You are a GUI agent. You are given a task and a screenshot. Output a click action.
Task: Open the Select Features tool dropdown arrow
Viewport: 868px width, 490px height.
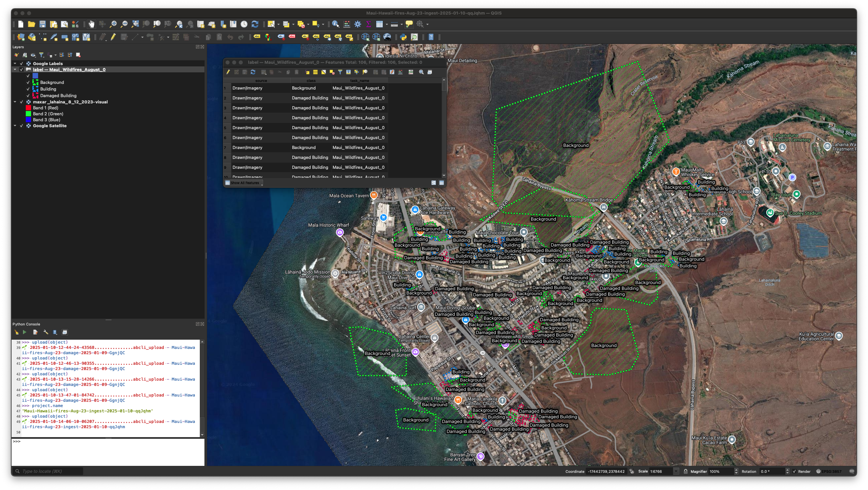[x=278, y=24]
